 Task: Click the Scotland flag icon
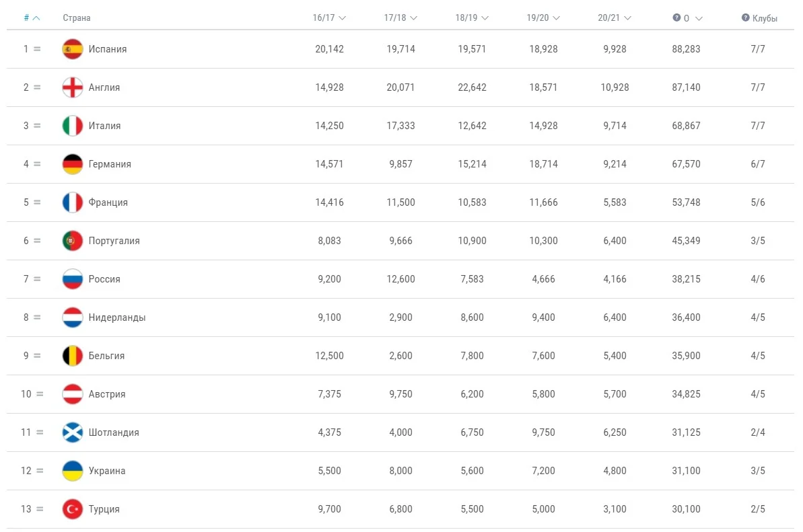73,432
